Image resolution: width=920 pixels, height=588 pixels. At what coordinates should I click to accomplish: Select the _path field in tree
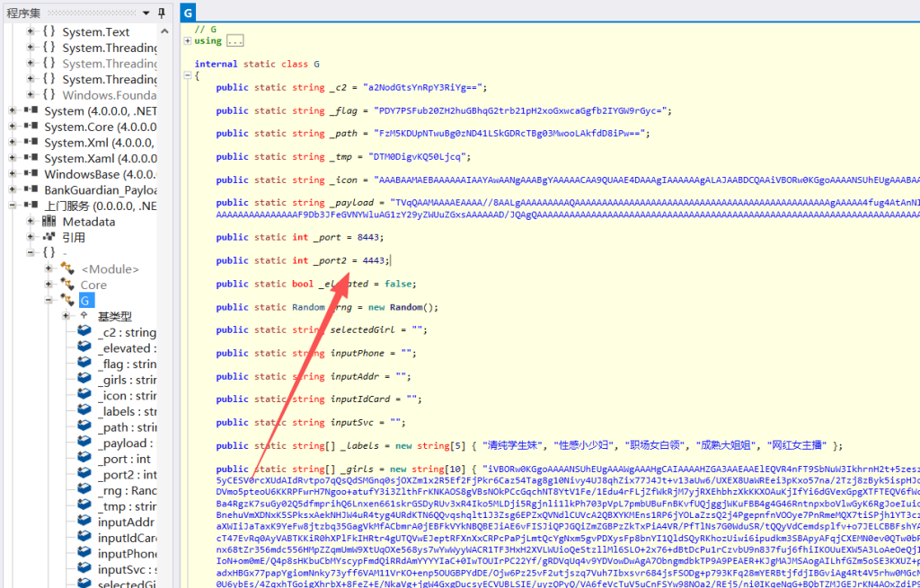[127, 427]
